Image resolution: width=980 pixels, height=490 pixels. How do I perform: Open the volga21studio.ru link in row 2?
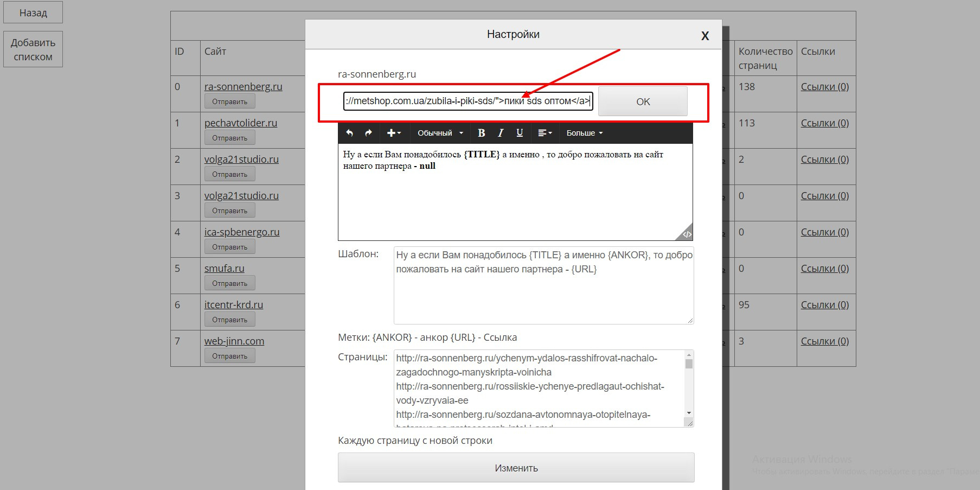pos(241,159)
